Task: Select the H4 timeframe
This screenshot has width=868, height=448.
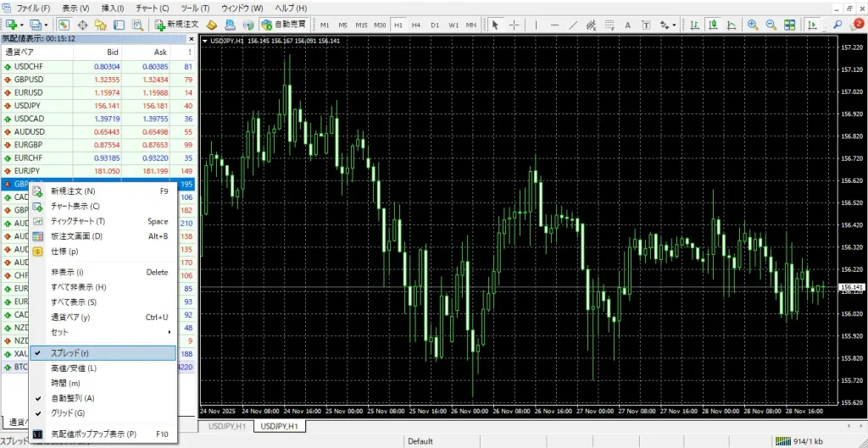Action: pos(415,25)
